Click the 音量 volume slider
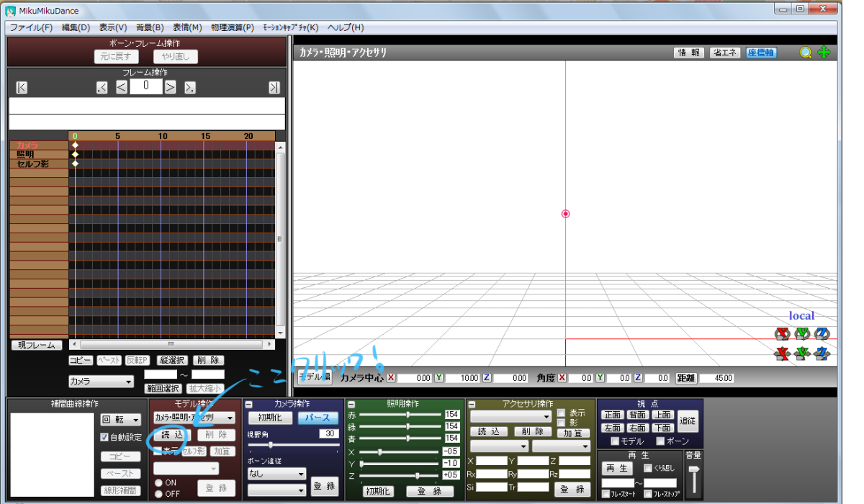The width and height of the screenshot is (864, 504). [693, 478]
